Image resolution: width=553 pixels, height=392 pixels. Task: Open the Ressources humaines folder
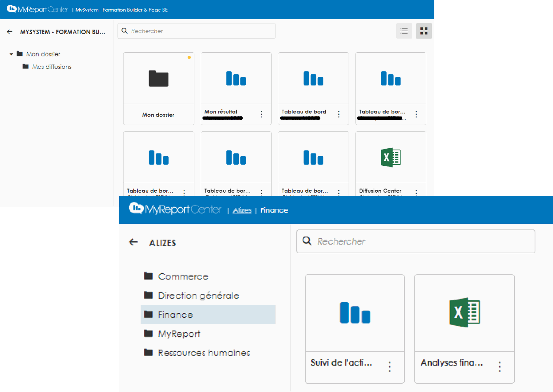204,353
